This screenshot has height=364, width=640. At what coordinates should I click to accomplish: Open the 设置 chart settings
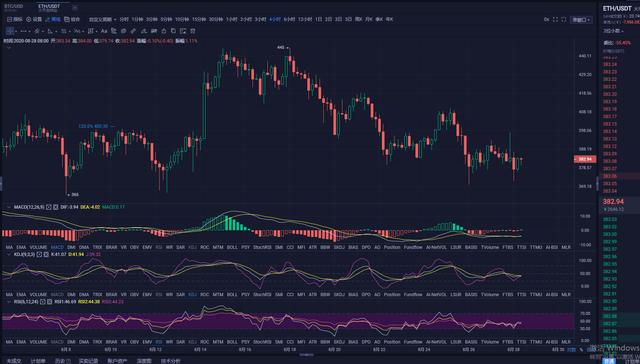point(34,19)
